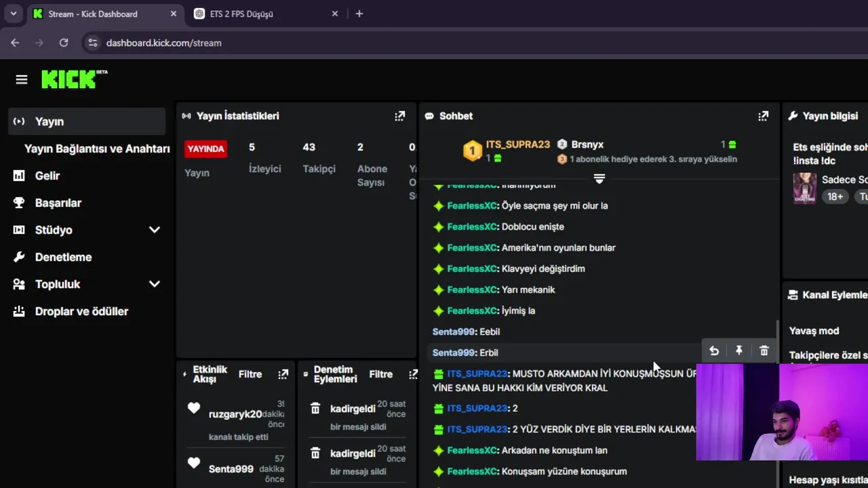Click the heart icon beside Senta999 follow
Viewport: 868px width, 488px height.
pos(194,463)
